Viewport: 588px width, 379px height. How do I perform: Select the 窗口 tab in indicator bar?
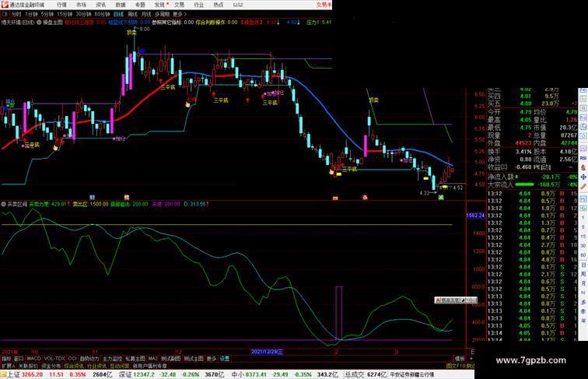coord(19,359)
